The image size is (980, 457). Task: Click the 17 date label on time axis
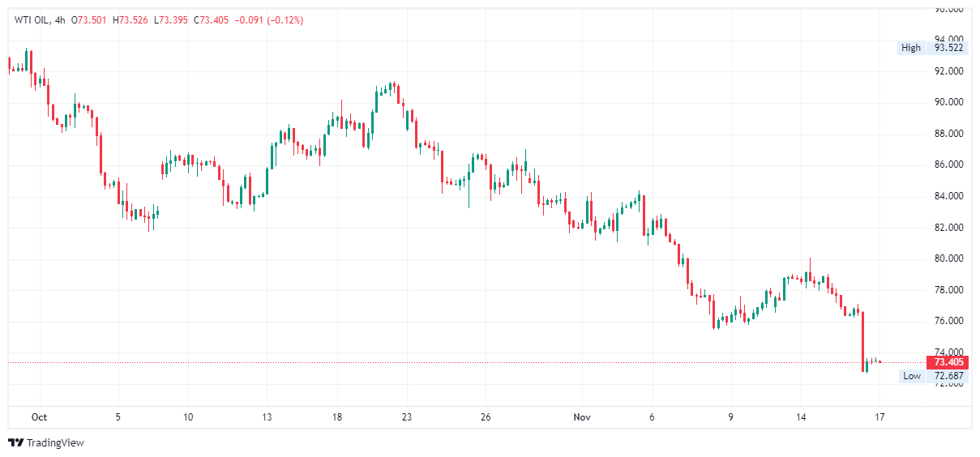pos(879,417)
